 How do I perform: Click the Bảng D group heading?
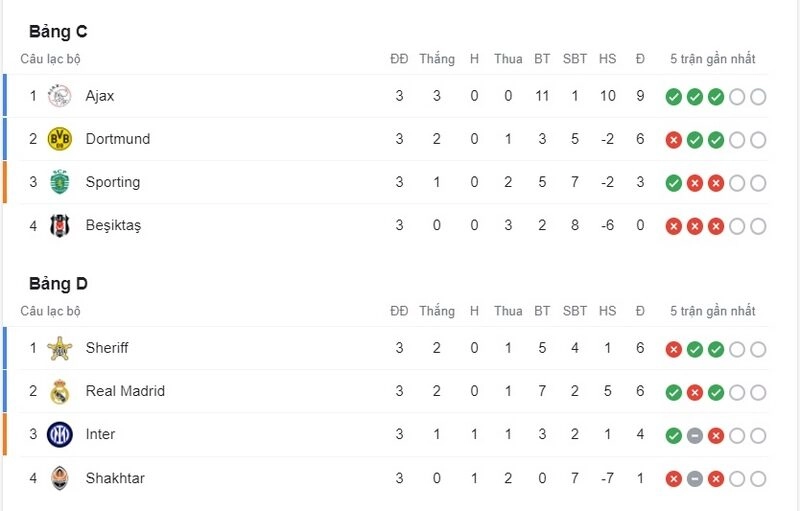[x=58, y=284]
